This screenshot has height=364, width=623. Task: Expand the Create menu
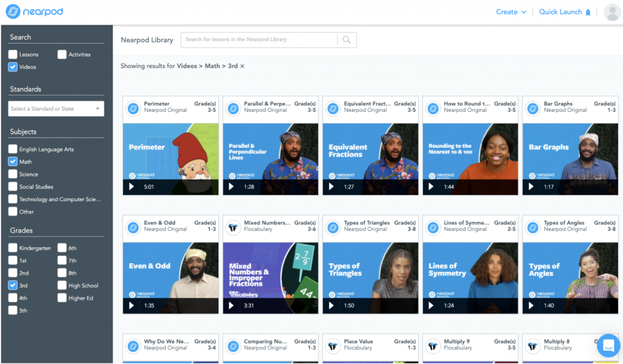coord(511,12)
